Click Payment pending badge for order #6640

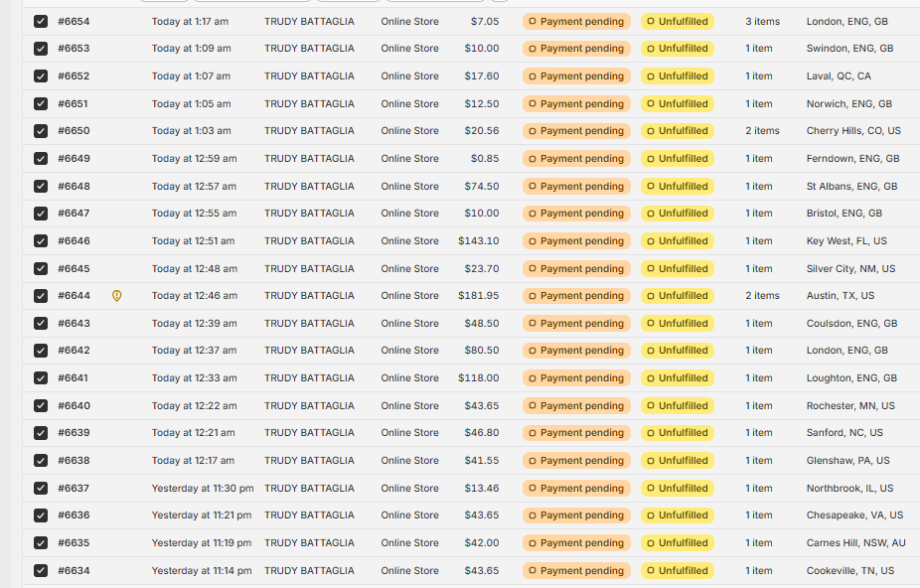[x=576, y=406]
